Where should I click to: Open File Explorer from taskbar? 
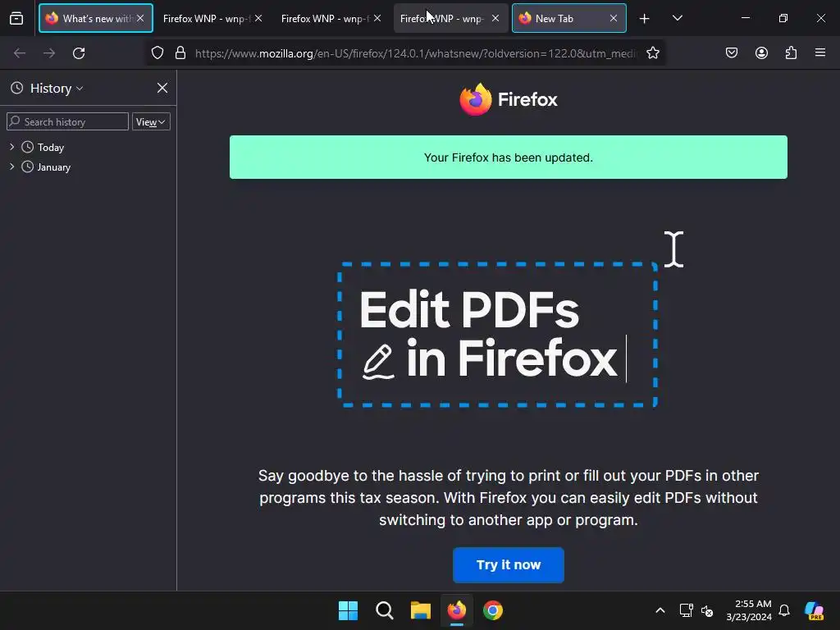[x=421, y=610]
